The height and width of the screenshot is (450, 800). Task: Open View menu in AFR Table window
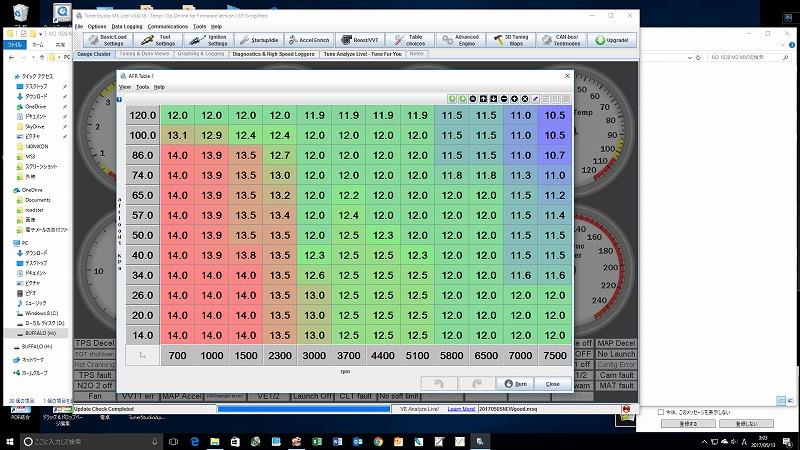pyautogui.click(x=125, y=87)
